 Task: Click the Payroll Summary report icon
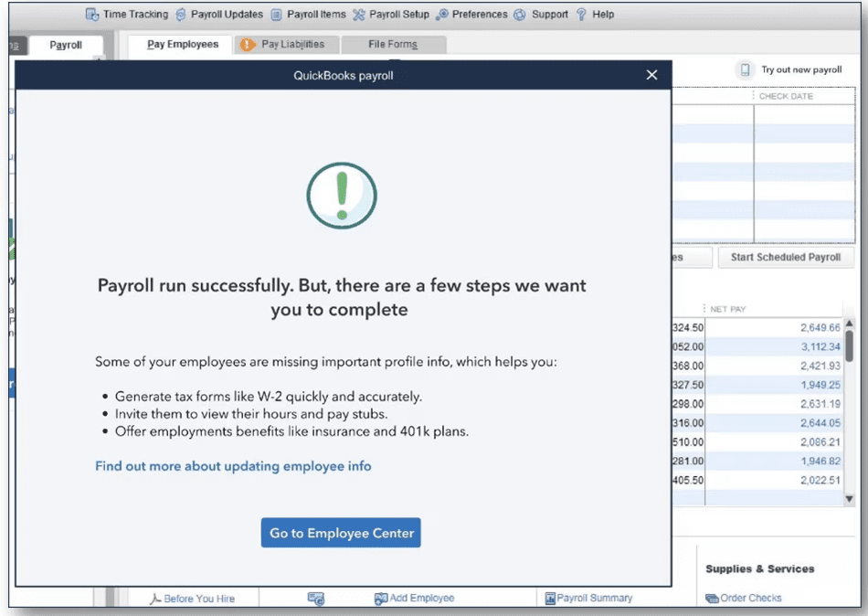(550, 599)
